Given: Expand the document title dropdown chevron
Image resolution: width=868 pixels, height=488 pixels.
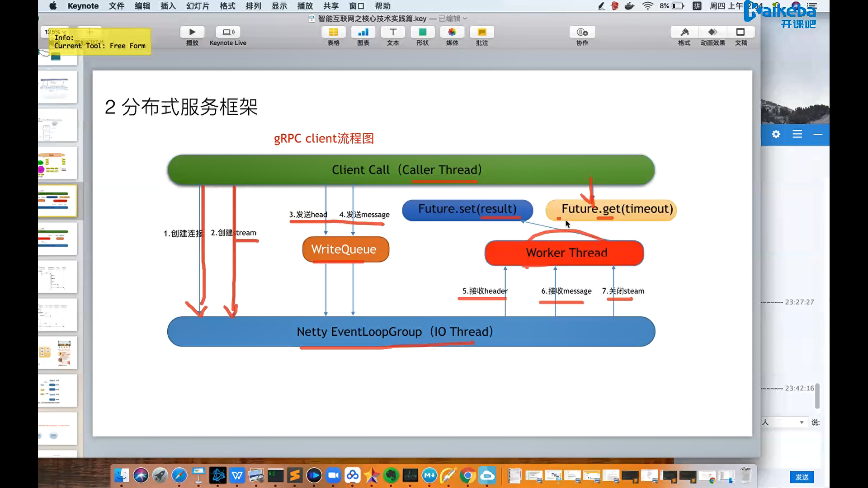Looking at the screenshot, I should 465,19.
